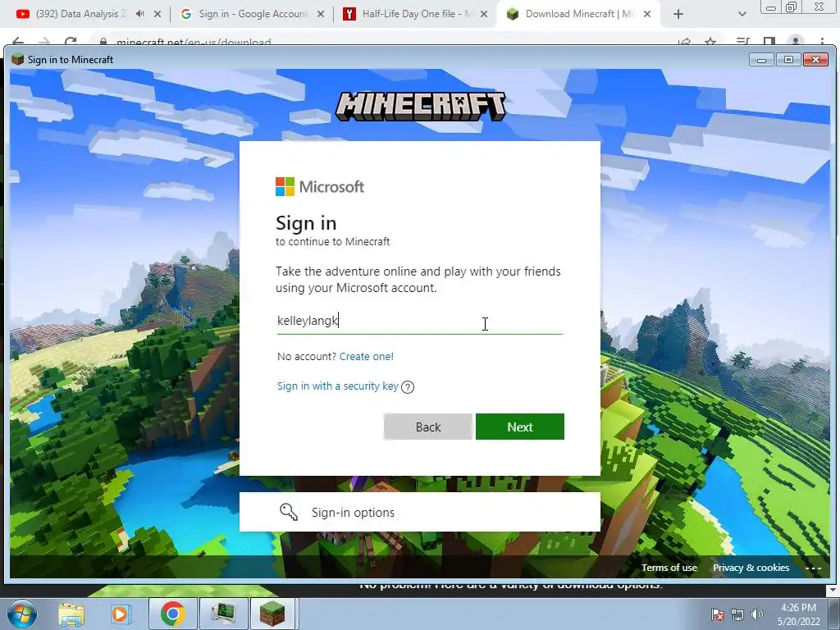Close the Download Minecraft tab
The height and width of the screenshot is (630, 840).
coord(647,14)
